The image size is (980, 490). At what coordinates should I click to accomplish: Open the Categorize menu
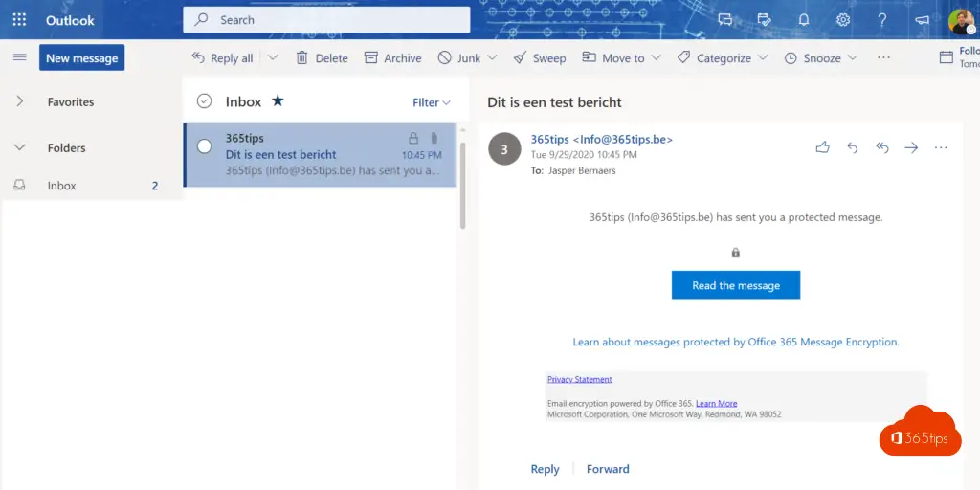[723, 58]
